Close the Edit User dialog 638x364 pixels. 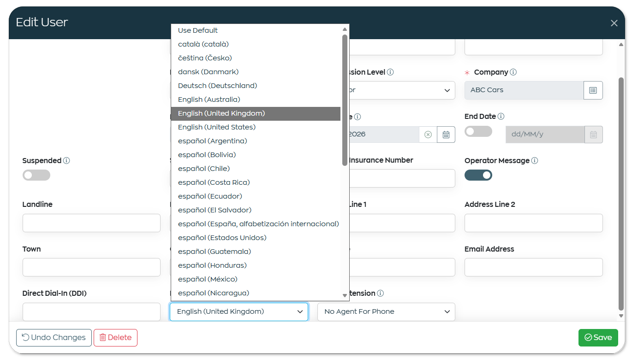pos(614,23)
